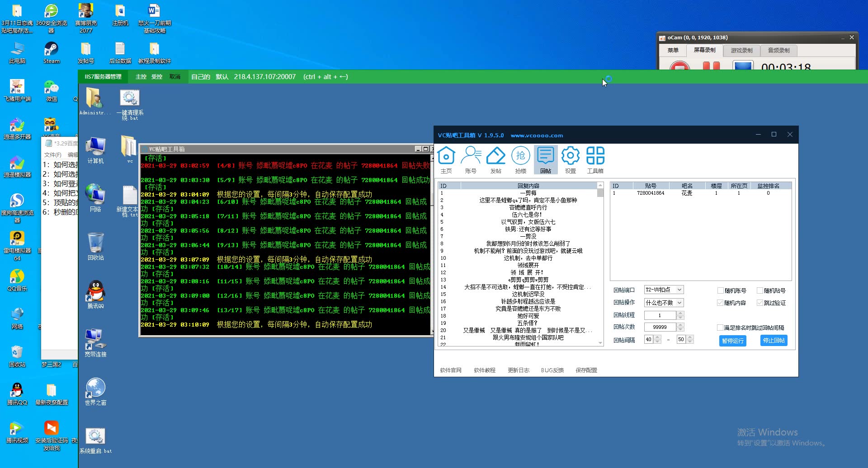Open the 雷电模拟器64 desktop icon

coord(17,246)
